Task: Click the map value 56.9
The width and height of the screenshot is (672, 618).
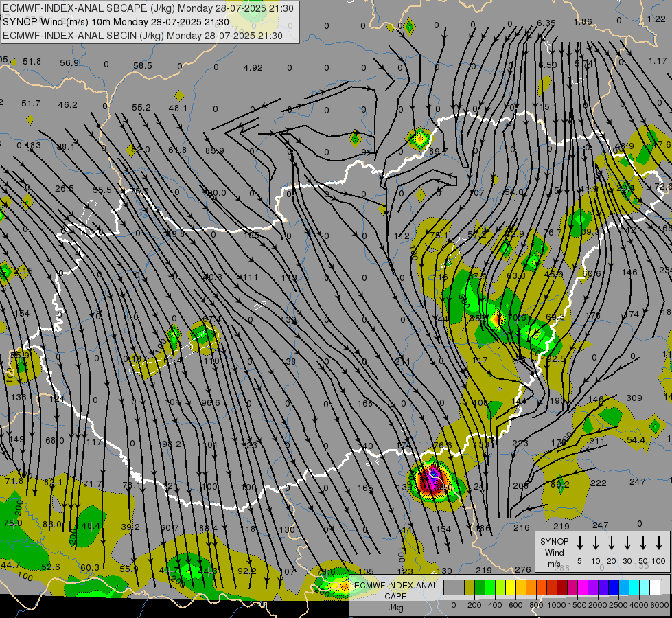Action: point(69,63)
